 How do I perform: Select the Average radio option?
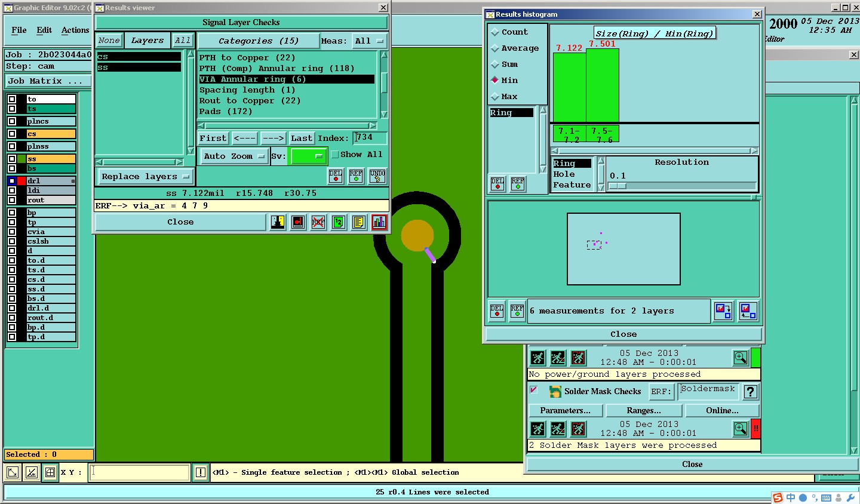pos(494,48)
